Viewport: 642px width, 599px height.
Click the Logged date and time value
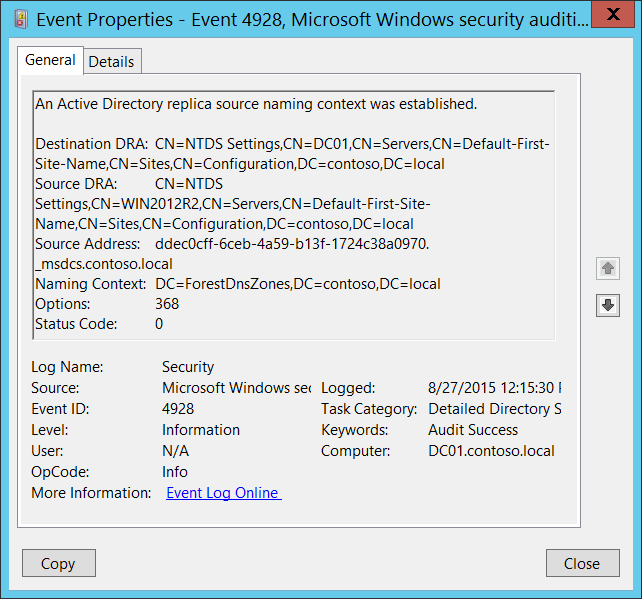click(494, 388)
